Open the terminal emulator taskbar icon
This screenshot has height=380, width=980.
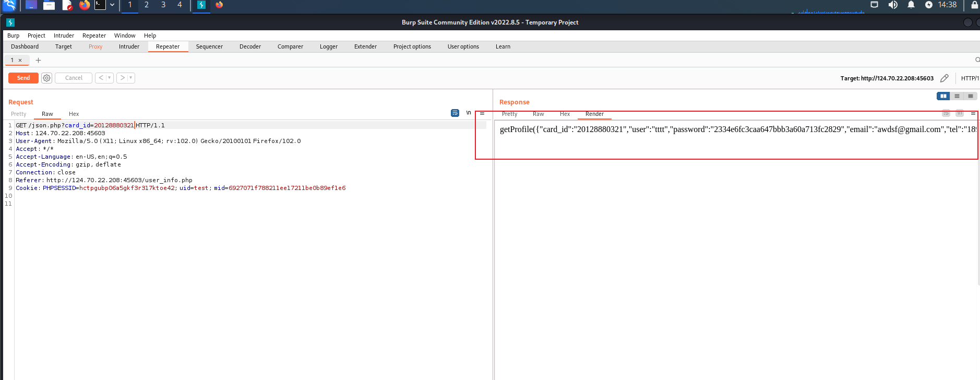tap(100, 5)
